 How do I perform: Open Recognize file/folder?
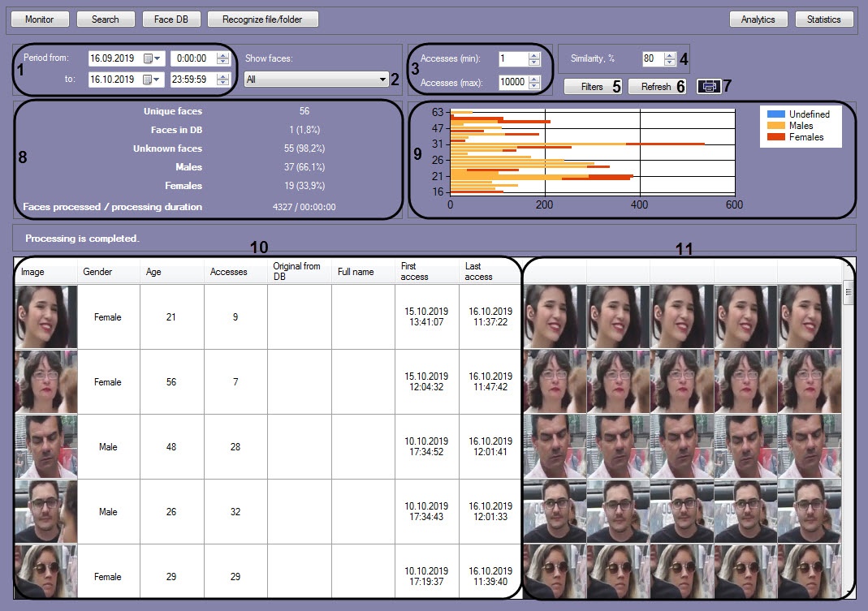(263, 19)
